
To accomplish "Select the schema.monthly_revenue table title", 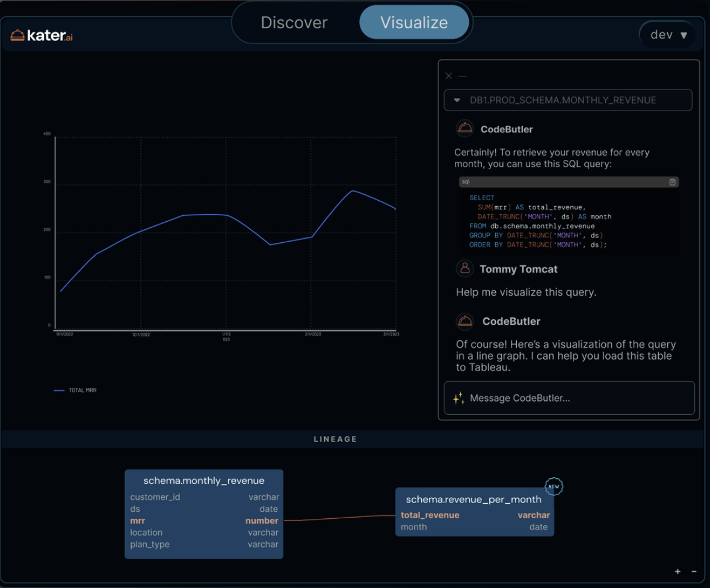I will [204, 481].
